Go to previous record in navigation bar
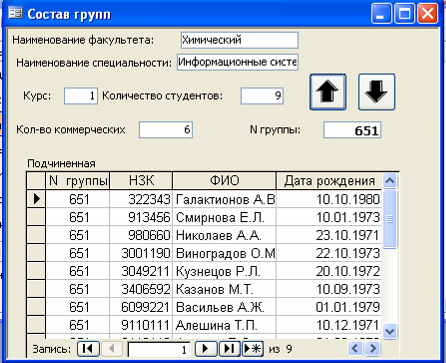The image size is (446, 363). pyautogui.click(x=112, y=349)
